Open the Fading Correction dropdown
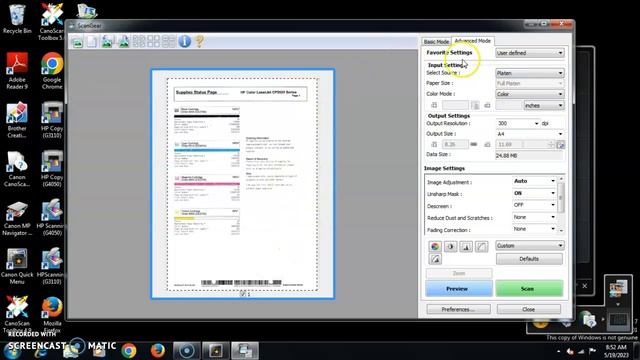The image size is (640, 360). coord(534,229)
